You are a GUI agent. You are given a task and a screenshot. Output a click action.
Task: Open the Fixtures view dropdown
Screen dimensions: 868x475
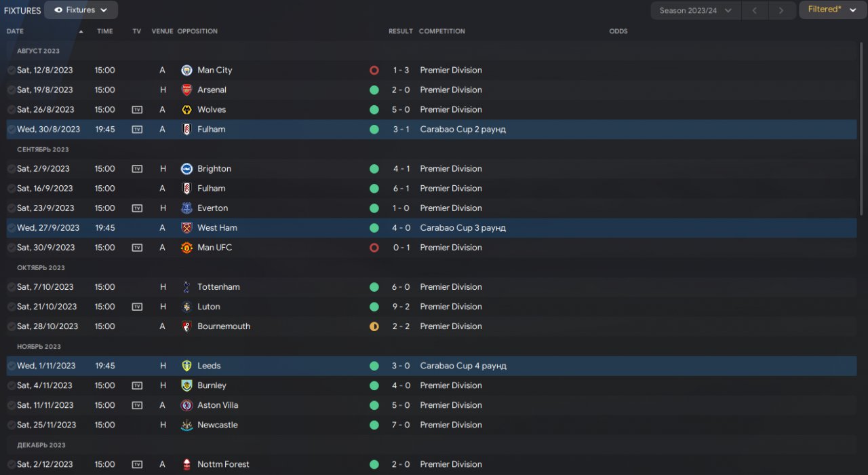81,10
